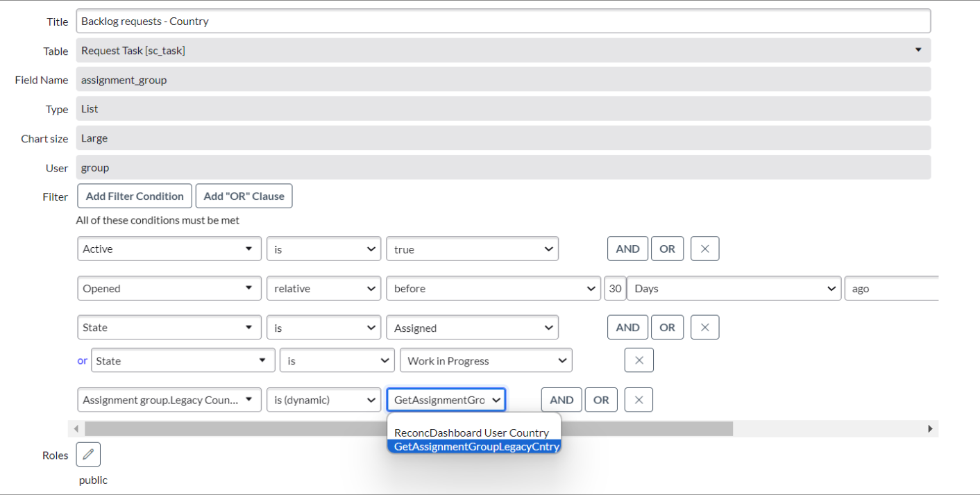Click the Type List field
Screen dimensions: 980x495
503,108
